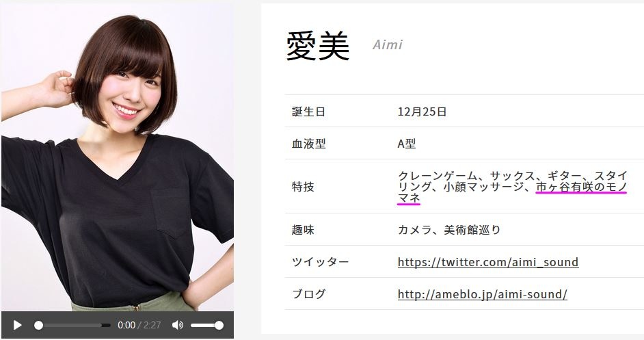Open the twitter.com/aimi_sound link
The width and height of the screenshot is (644, 340).
click(488, 262)
